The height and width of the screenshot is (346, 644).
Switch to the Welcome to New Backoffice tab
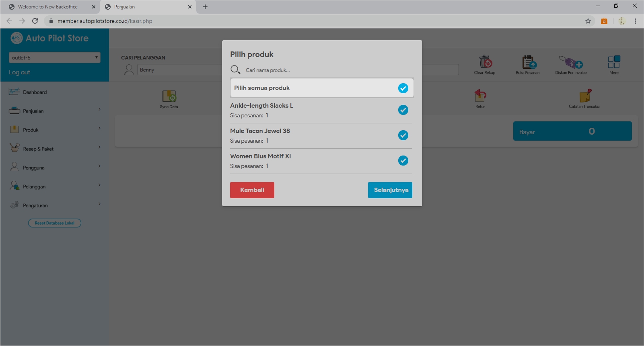(48, 7)
